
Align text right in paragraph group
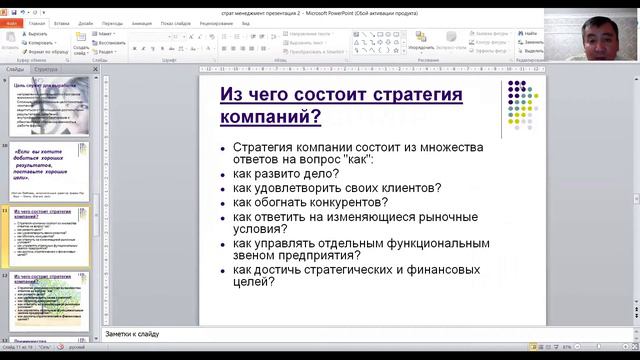click(x=242, y=49)
